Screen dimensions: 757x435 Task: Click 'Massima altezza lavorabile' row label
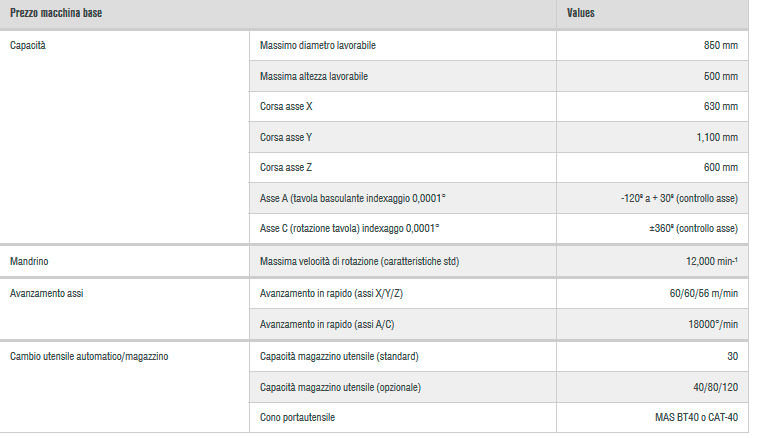[x=315, y=76]
